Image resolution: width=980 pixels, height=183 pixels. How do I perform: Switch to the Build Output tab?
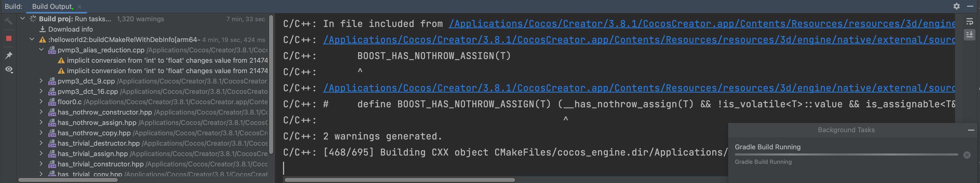tap(52, 6)
